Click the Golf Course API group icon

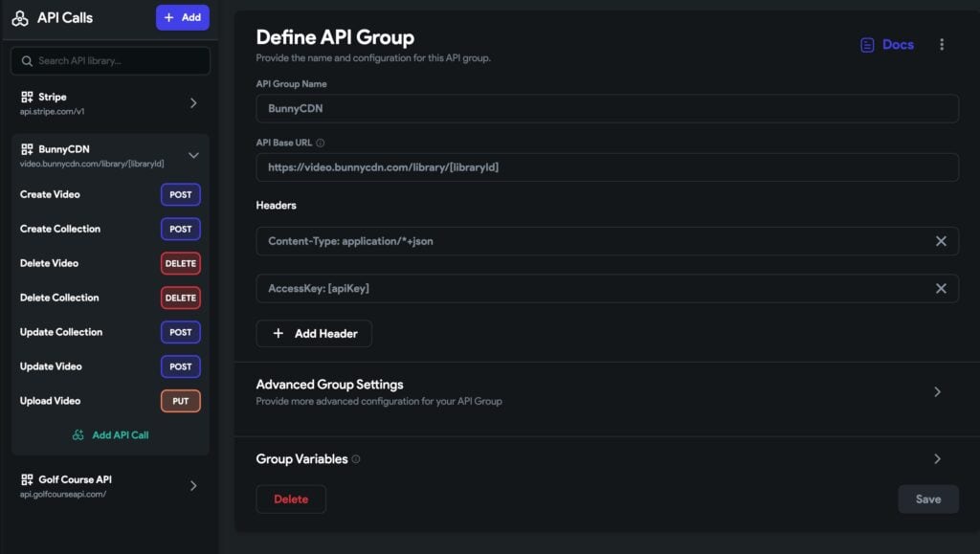[x=27, y=479]
